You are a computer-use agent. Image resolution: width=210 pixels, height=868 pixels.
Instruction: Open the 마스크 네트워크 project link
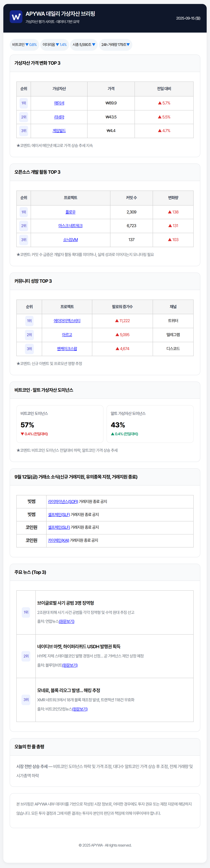click(x=70, y=226)
